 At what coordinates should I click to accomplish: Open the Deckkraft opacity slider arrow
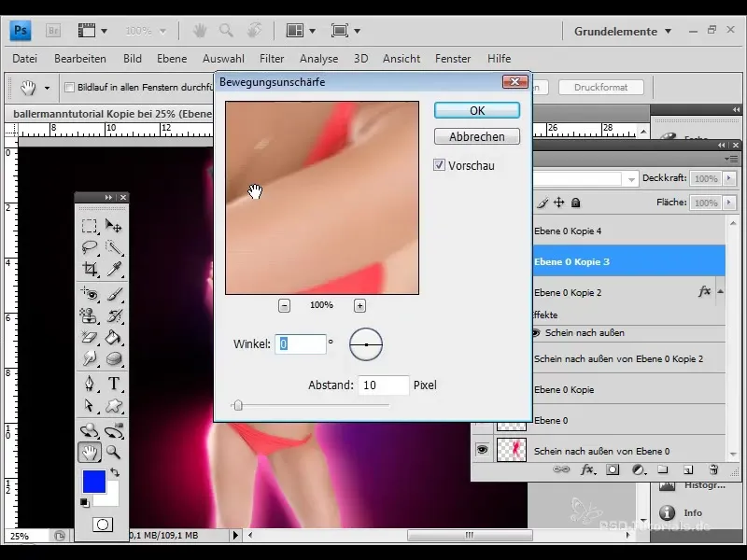[728, 178]
